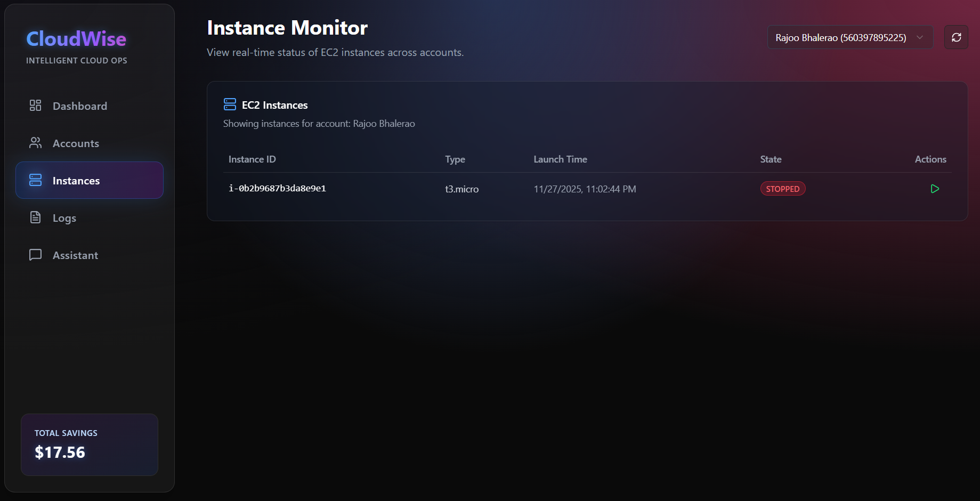Viewport: 980px width, 501px height.
Task: Click the Assistant chat bubble icon
Action: pyautogui.click(x=35, y=255)
